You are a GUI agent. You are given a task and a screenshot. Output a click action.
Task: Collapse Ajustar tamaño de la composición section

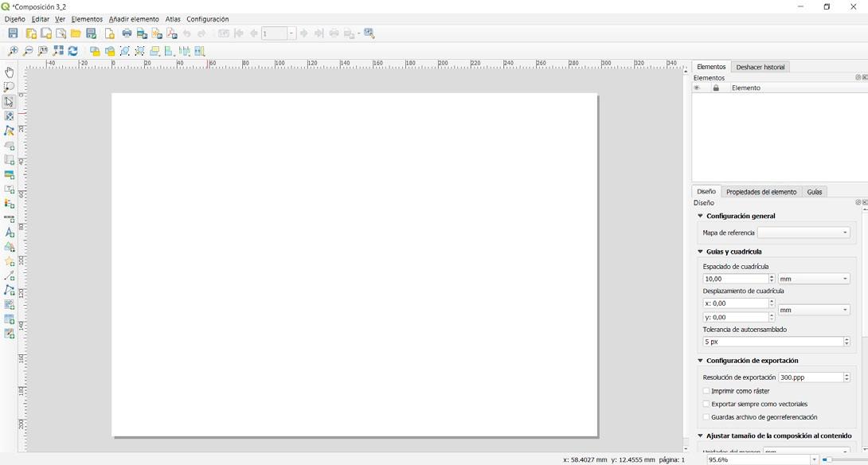click(x=700, y=436)
